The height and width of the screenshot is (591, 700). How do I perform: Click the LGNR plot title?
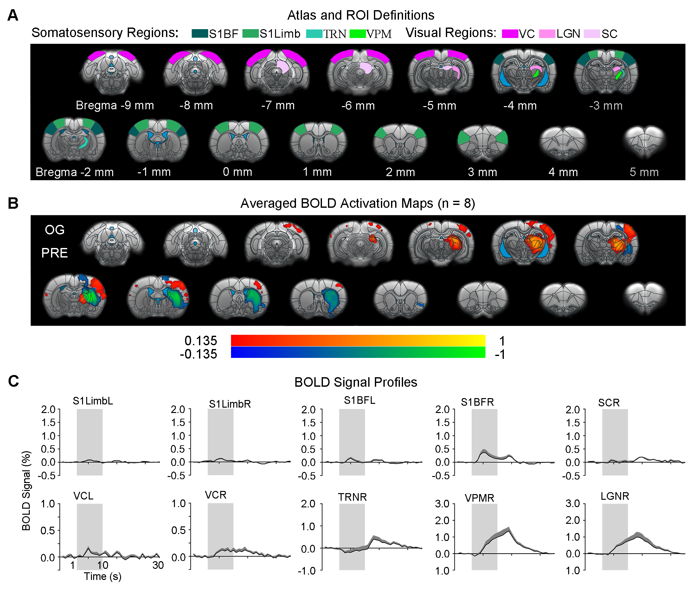[614, 496]
